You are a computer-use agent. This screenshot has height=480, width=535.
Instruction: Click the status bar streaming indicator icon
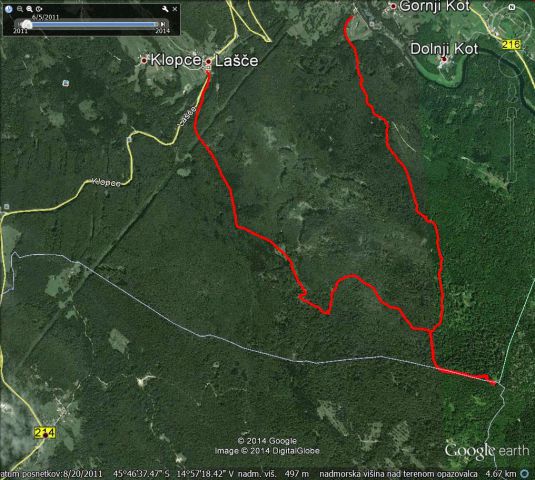(524, 474)
